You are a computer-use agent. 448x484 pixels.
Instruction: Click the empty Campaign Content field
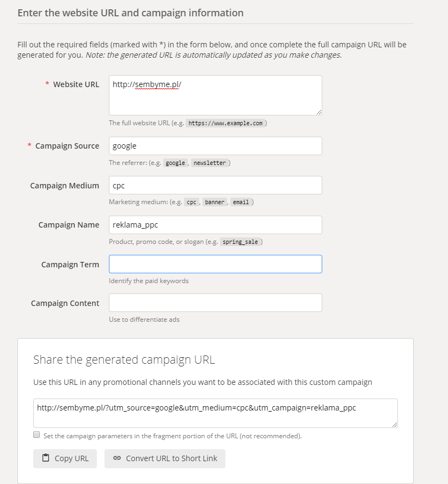click(x=215, y=303)
